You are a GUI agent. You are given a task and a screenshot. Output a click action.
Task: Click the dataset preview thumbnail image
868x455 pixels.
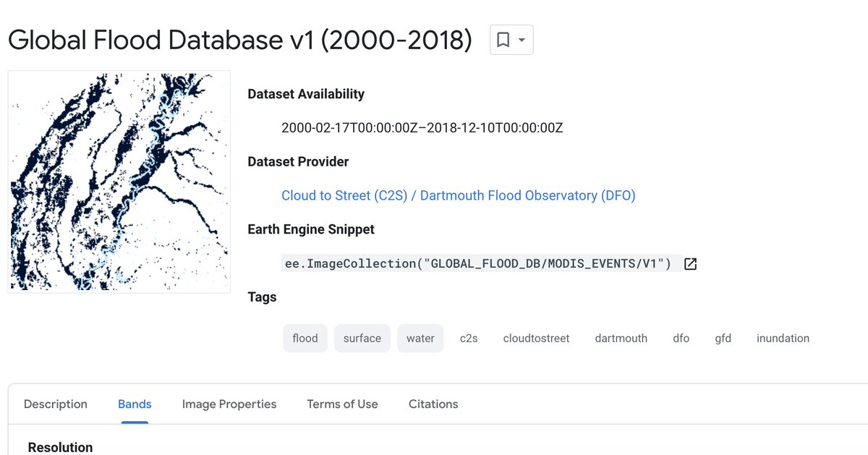[118, 181]
